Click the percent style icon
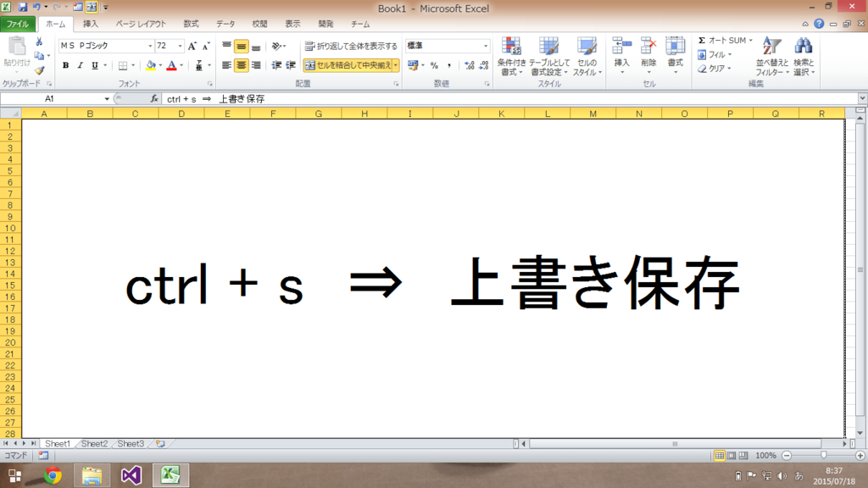This screenshot has height=488, width=868. pyautogui.click(x=435, y=65)
